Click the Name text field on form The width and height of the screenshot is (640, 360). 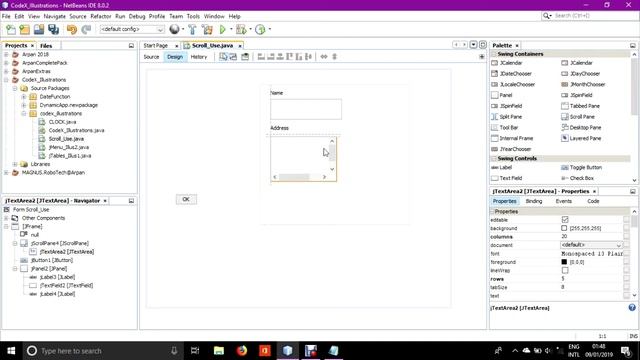click(306, 109)
